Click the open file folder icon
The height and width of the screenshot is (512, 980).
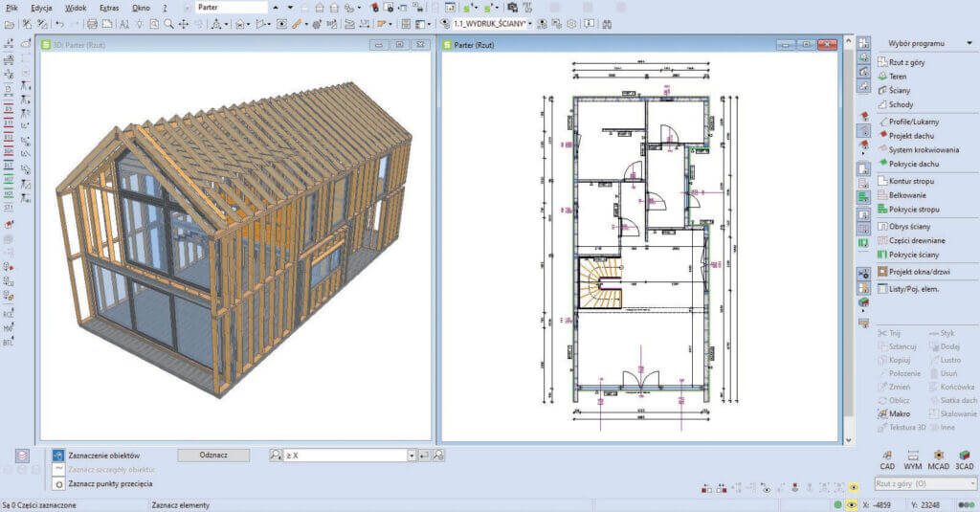[9, 24]
